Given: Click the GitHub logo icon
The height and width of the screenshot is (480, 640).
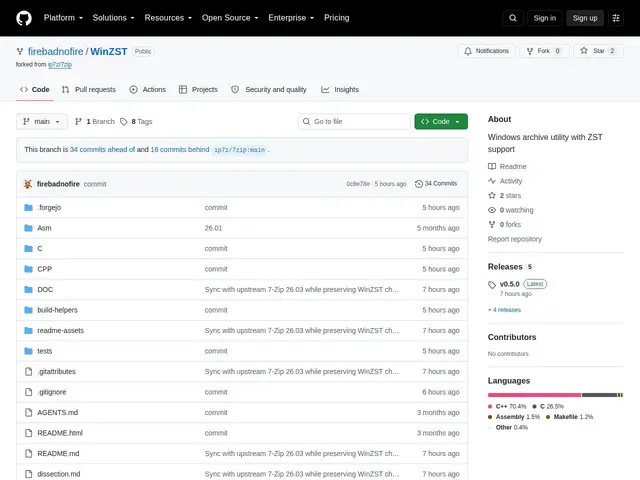Looking at the screenshot, I should tap(24, 18).
